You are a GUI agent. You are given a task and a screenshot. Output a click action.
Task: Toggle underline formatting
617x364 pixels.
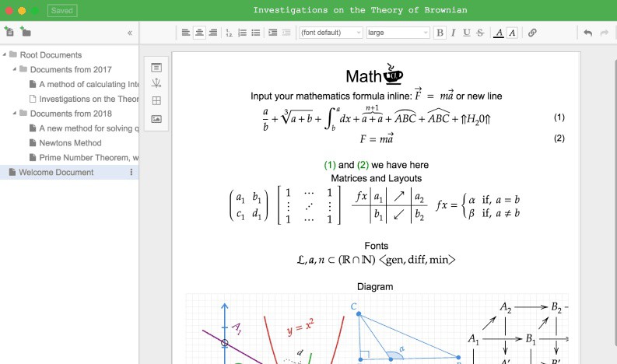[x=467, y=33]
